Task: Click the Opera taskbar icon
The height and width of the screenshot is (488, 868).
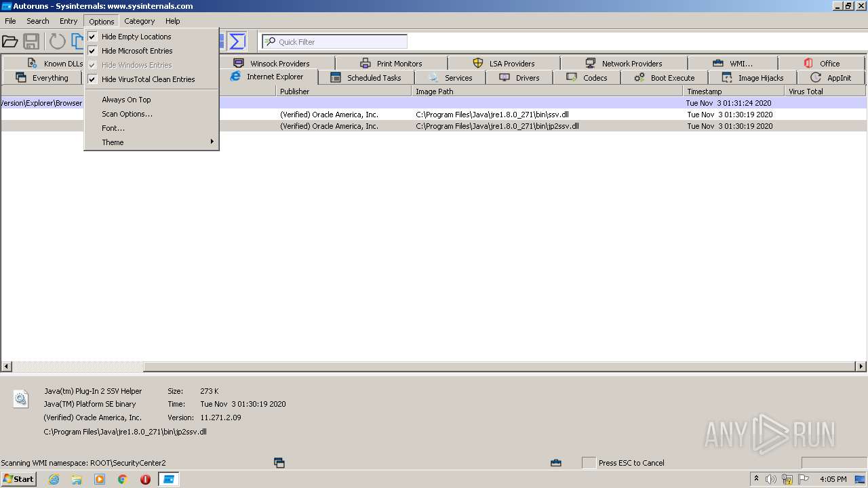Action: (145, 479)
